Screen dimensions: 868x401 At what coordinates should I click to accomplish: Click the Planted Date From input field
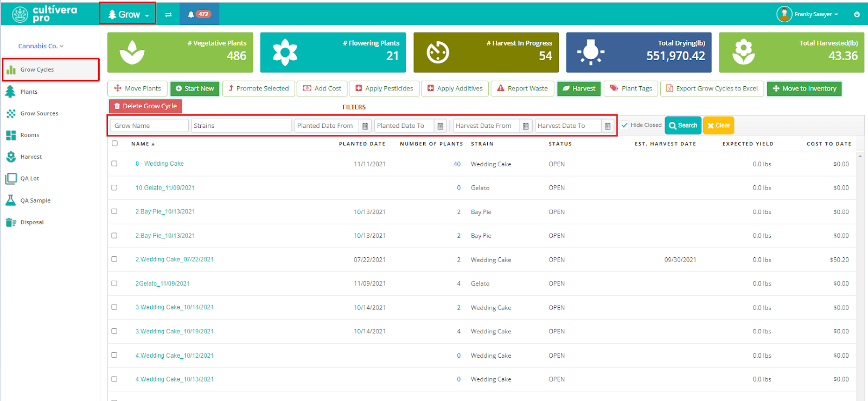(x=327, y=126)
